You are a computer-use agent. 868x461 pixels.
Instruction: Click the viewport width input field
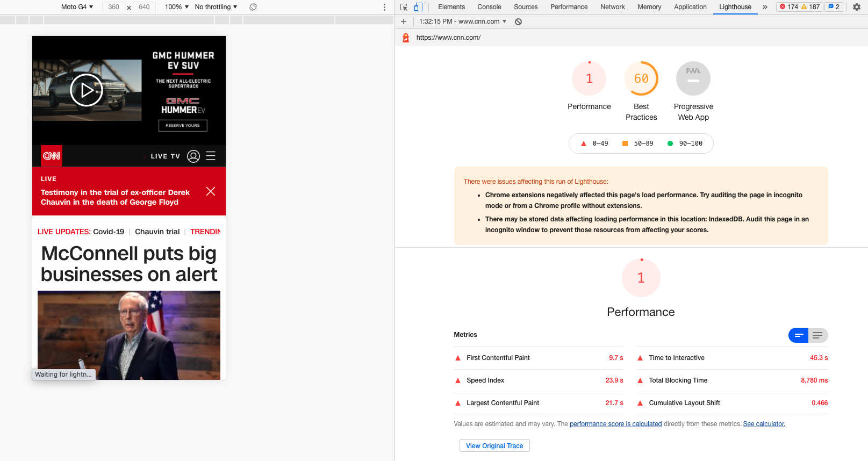[x=114, y=7]
